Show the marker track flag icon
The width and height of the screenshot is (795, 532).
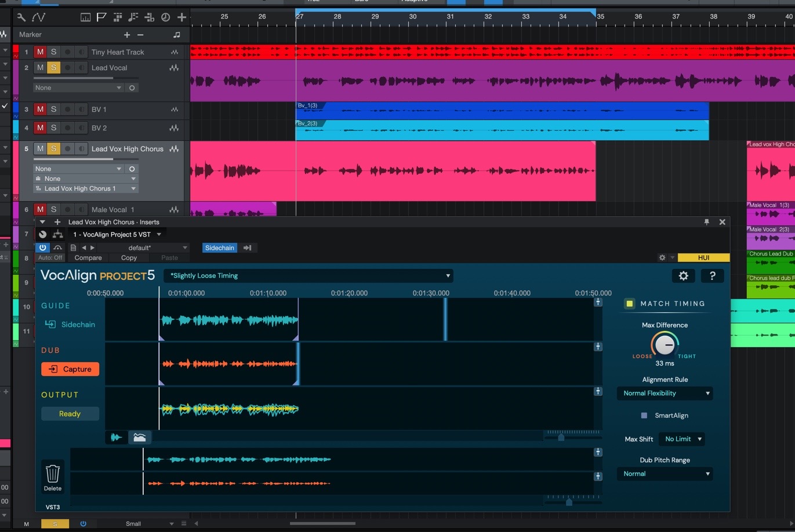[x=101, y=17]
